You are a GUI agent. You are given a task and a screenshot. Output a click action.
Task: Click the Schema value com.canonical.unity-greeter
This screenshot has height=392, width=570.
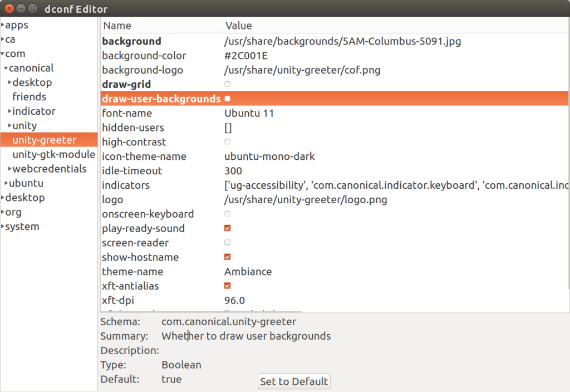pyautogui.click(x=229, y=321)
